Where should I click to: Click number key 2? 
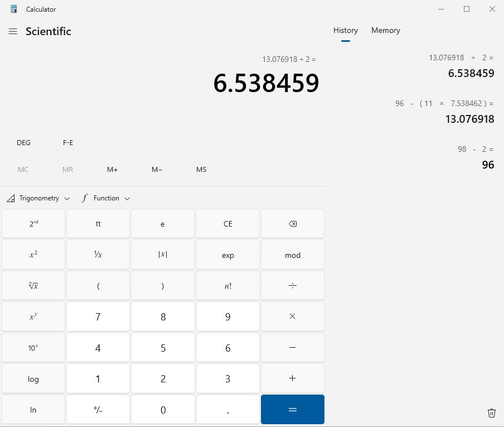(x=163, y=378)
